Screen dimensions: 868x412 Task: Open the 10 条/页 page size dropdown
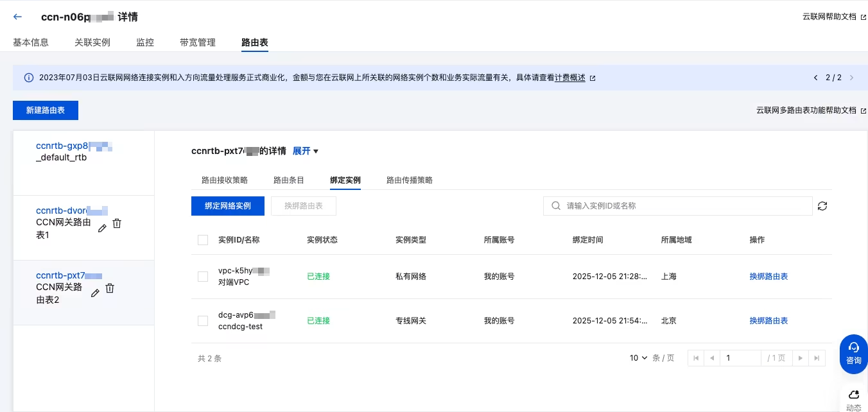point(639,358)
